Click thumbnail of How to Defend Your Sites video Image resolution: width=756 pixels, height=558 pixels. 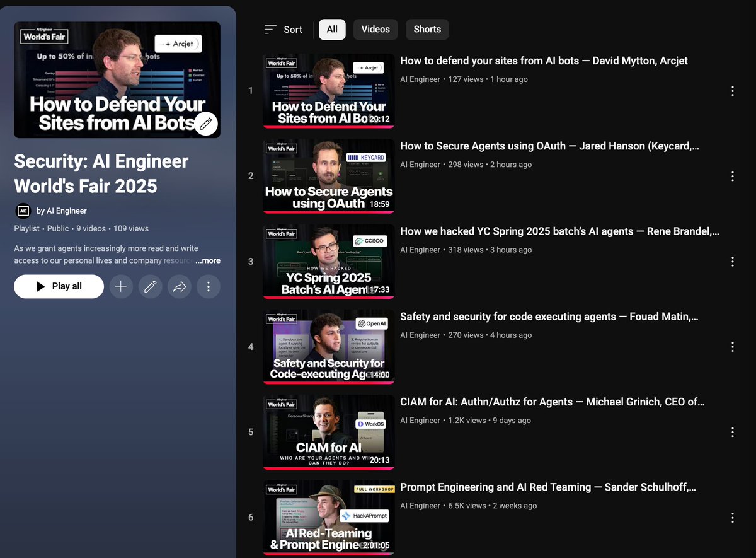tap(329, 91)
